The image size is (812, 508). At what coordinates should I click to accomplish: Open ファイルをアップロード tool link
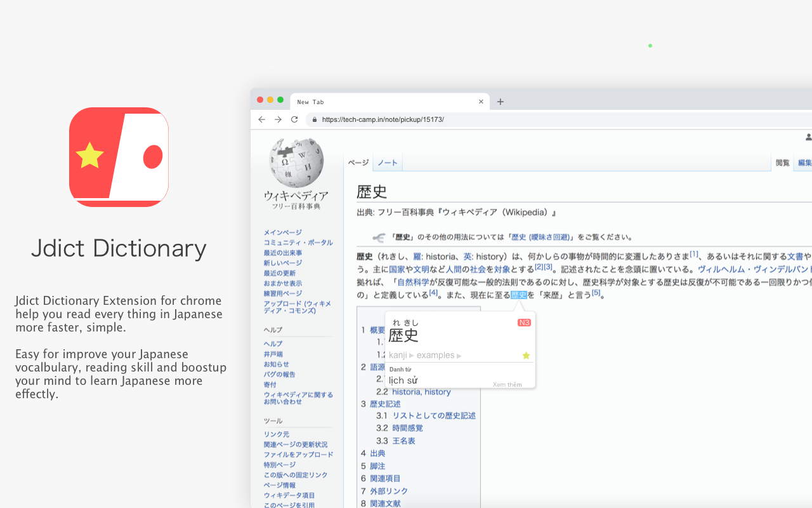coord(298,455)
